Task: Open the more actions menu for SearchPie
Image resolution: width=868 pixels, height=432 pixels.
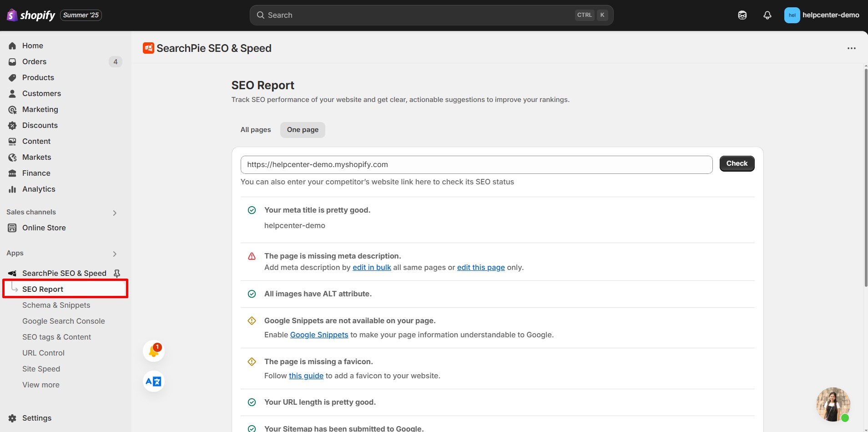Action: (853, 48)
